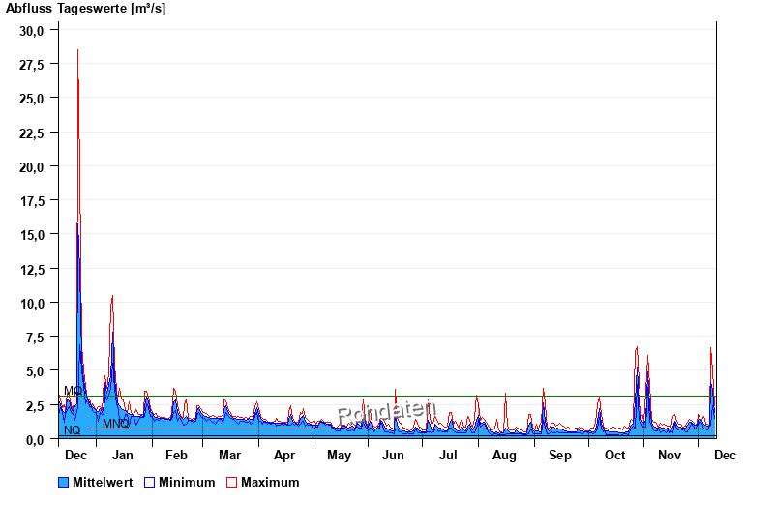Click the 7,5 y-axis tick label
The height and width of the screenshot is (532, 774).
click(35, 338)
